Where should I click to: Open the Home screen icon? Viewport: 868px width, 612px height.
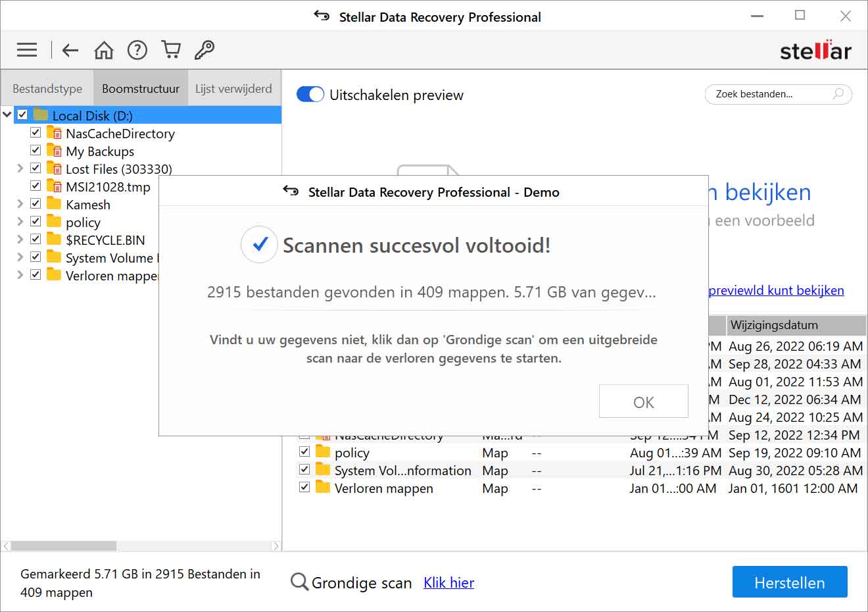104,50
